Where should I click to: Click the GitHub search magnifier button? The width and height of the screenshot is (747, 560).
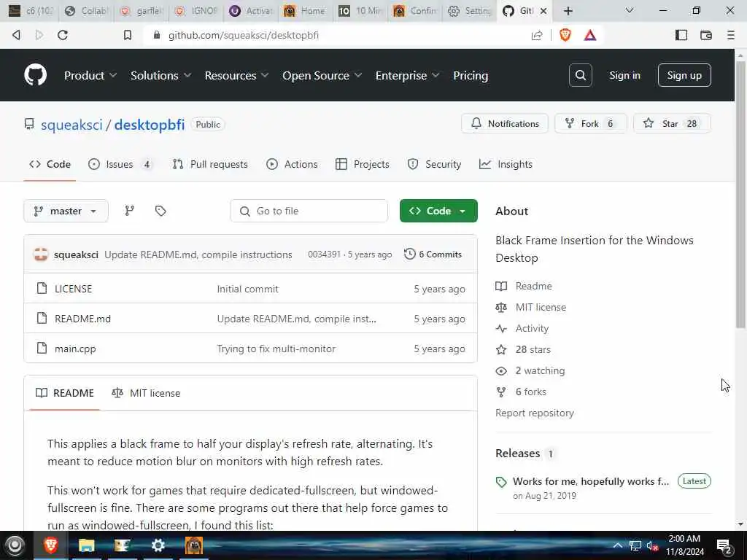(580, 75)
